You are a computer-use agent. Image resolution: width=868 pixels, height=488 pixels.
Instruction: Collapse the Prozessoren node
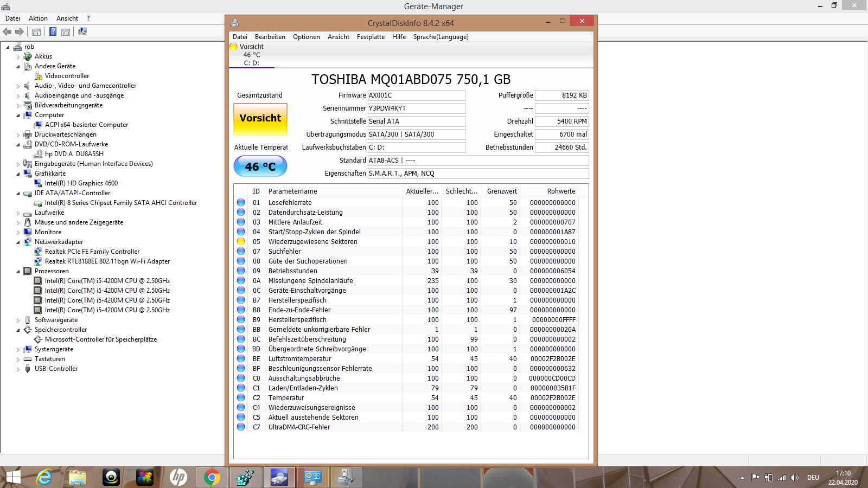(x=18, y=271)
